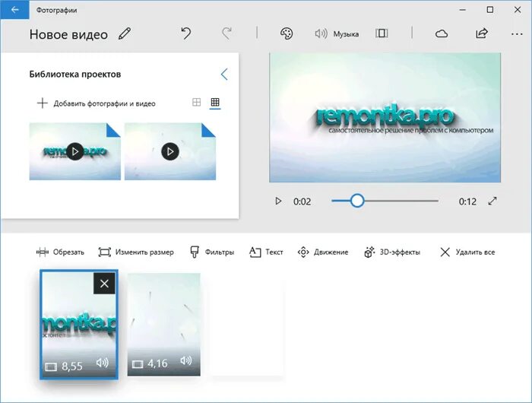Redo the last undone action

(227, 33)
